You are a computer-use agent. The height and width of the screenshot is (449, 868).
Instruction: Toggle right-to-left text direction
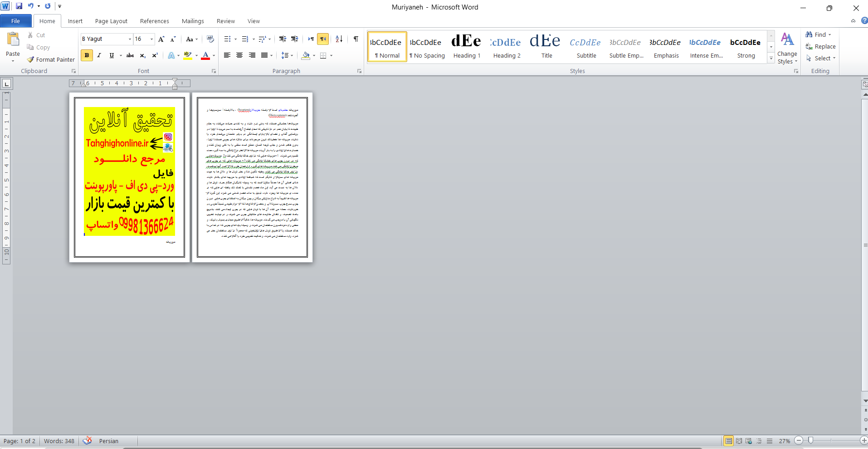pos(323,39)
